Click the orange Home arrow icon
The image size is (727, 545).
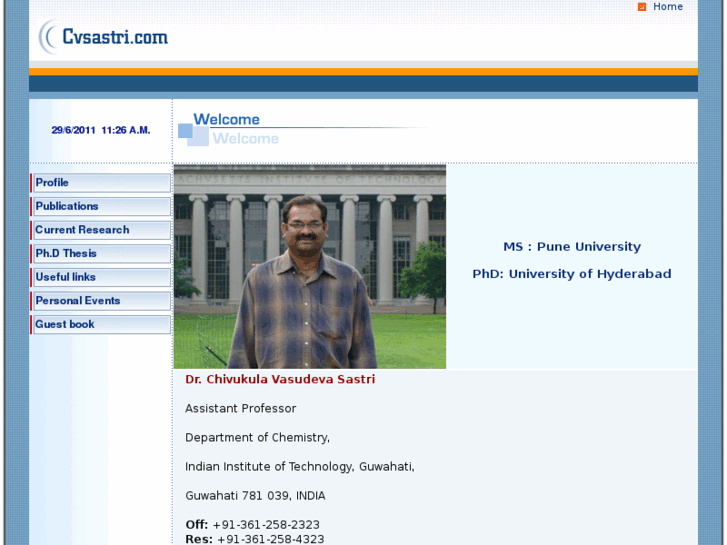tap(642, 7)
